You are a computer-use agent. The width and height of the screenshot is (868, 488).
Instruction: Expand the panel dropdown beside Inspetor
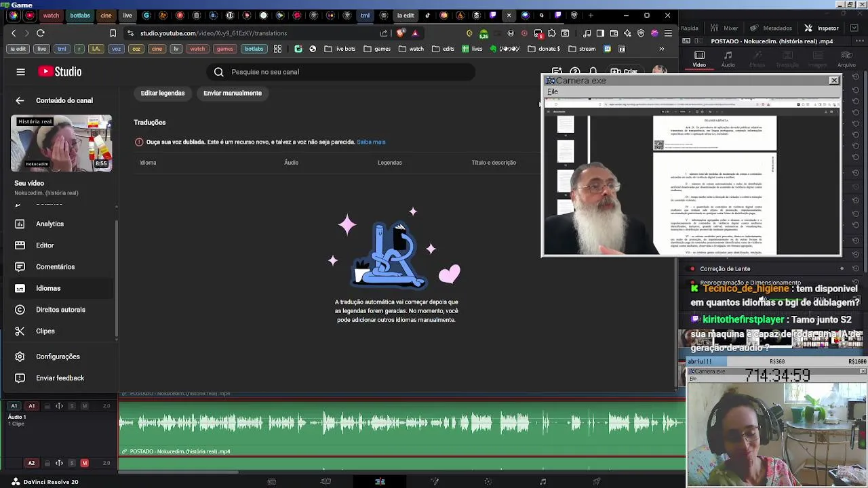click(855, 28)
